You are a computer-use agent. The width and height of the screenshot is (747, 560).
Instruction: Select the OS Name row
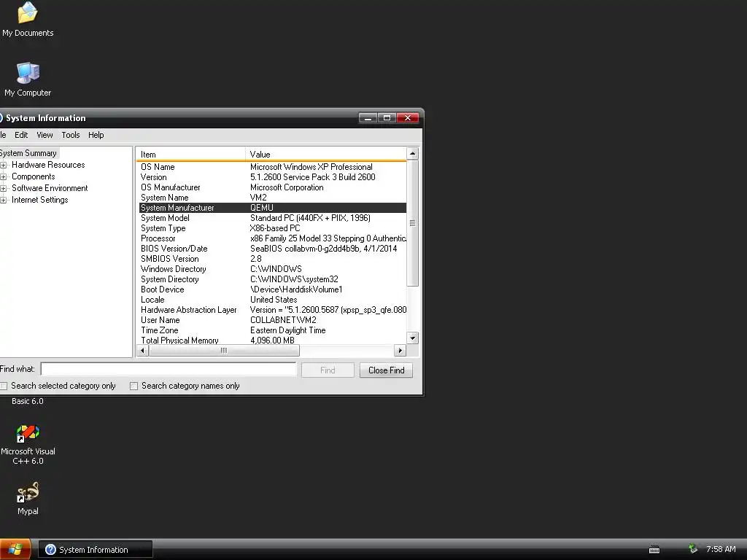pyautogui.click(x=273, y=167)
